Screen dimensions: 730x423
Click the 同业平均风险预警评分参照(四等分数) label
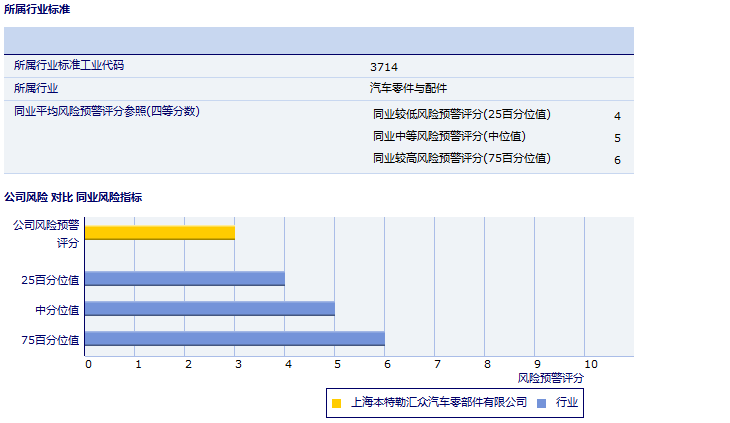(x=107, y=111)
